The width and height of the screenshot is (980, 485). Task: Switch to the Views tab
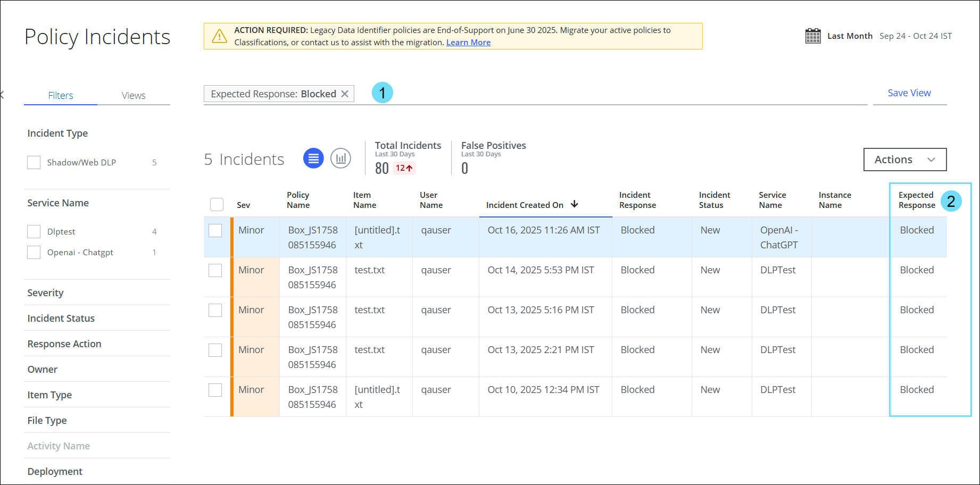(134, 96)
